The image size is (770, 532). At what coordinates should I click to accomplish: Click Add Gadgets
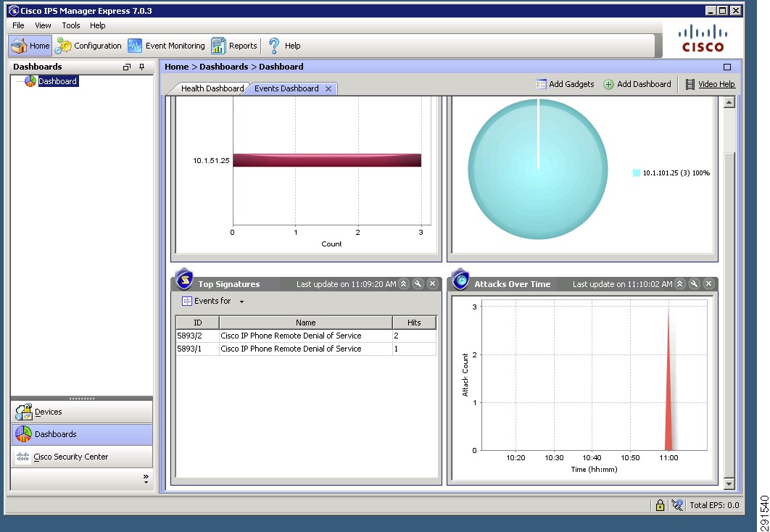[565, 84]
